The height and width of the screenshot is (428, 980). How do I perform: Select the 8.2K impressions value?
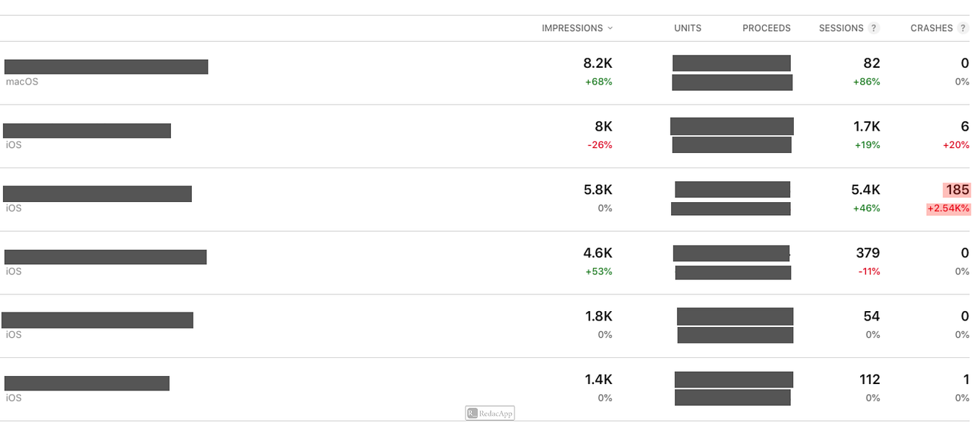(x=598, y=64)
